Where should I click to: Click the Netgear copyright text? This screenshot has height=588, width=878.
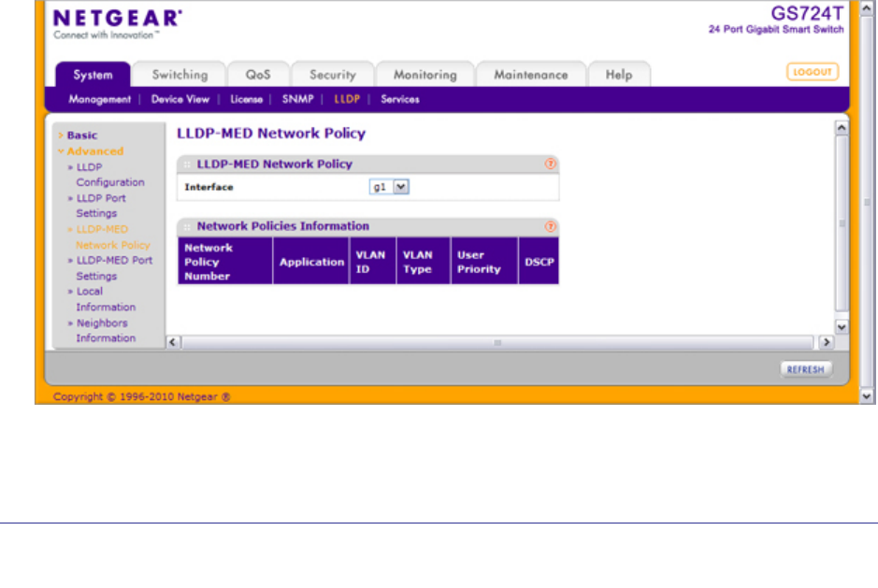tap(142, 396)
